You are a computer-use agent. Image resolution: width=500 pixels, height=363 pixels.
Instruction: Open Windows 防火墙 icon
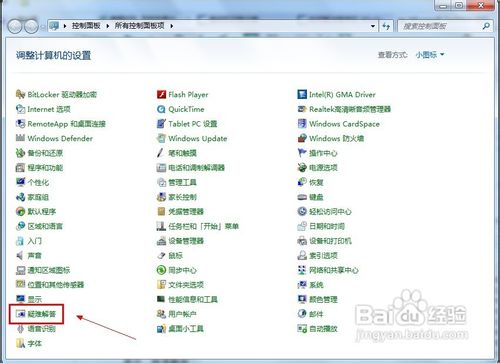pyautogui.click(x=302, y=138)
